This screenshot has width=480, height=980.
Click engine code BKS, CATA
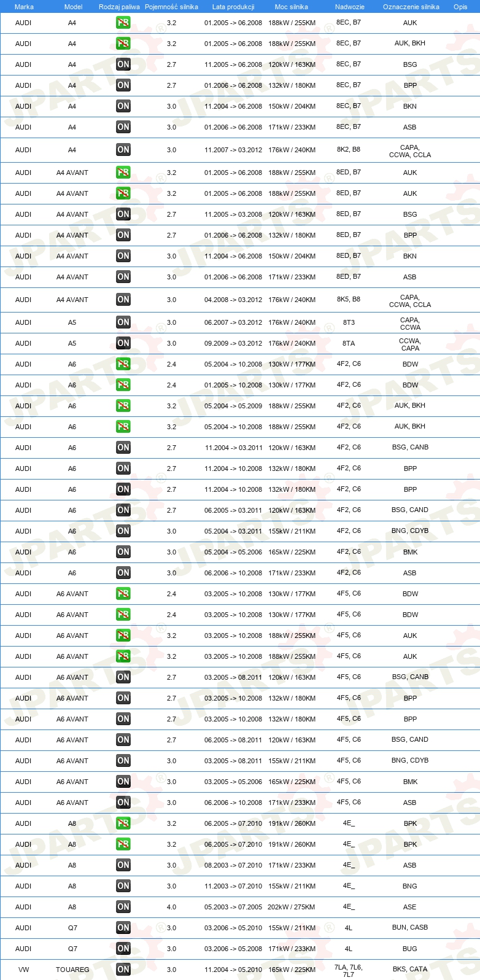[x=410, y=969]
